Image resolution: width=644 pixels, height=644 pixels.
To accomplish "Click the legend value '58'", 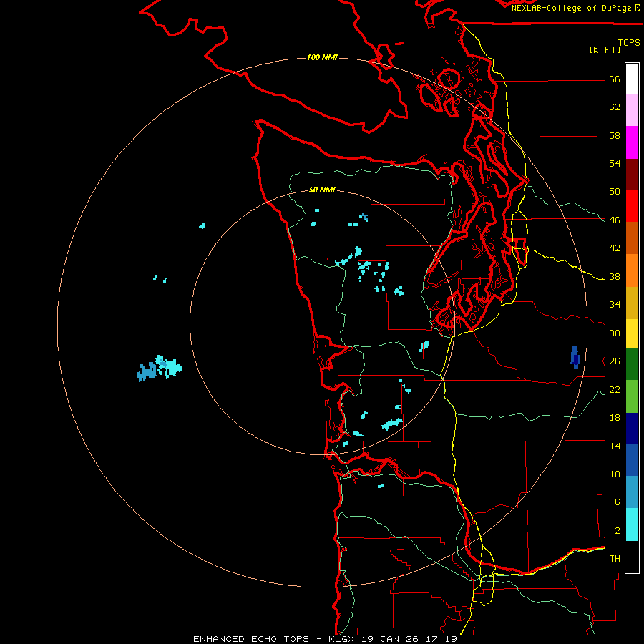I will click(615, 135).
